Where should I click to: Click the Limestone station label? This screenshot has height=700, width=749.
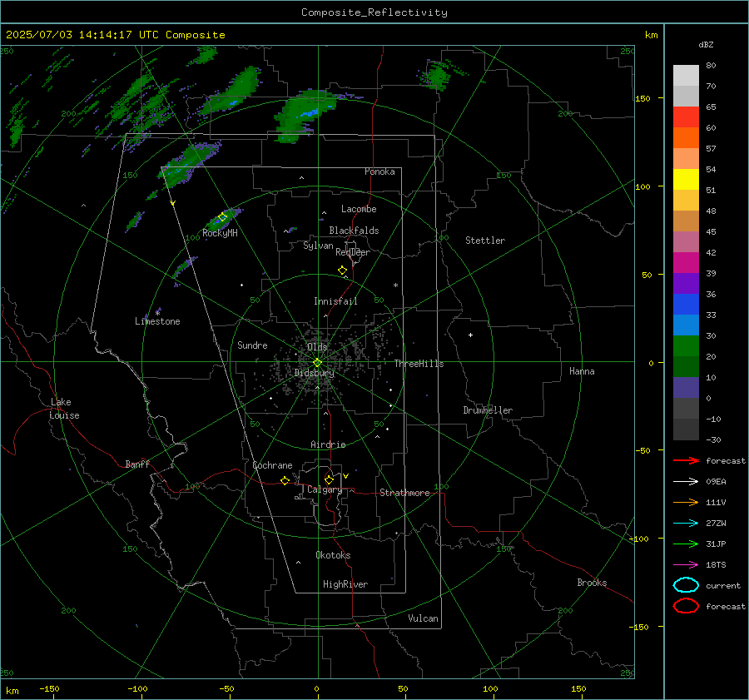[x=157, y=321]
